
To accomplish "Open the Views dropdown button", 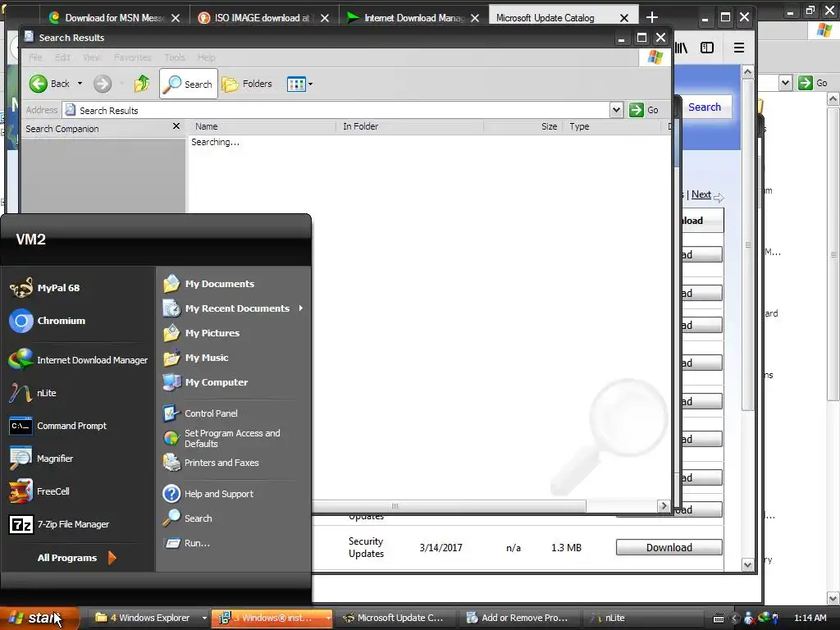I will pos(299,84).
